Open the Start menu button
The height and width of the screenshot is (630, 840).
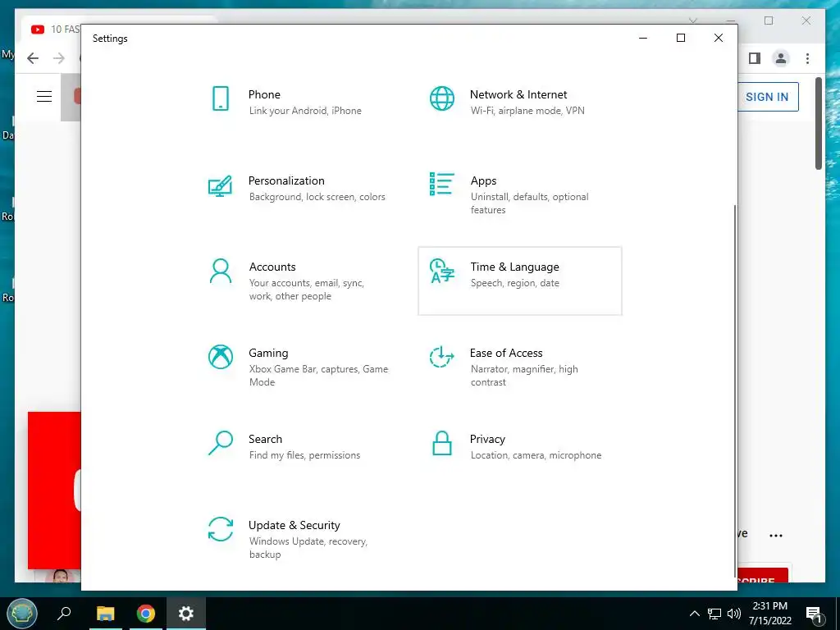(x=22, y=614)
